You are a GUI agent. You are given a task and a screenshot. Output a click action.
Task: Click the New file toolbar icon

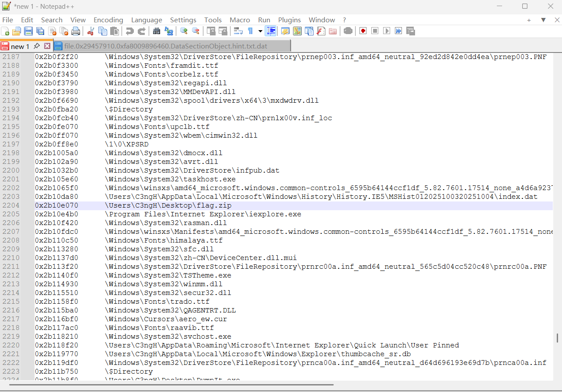5,31
